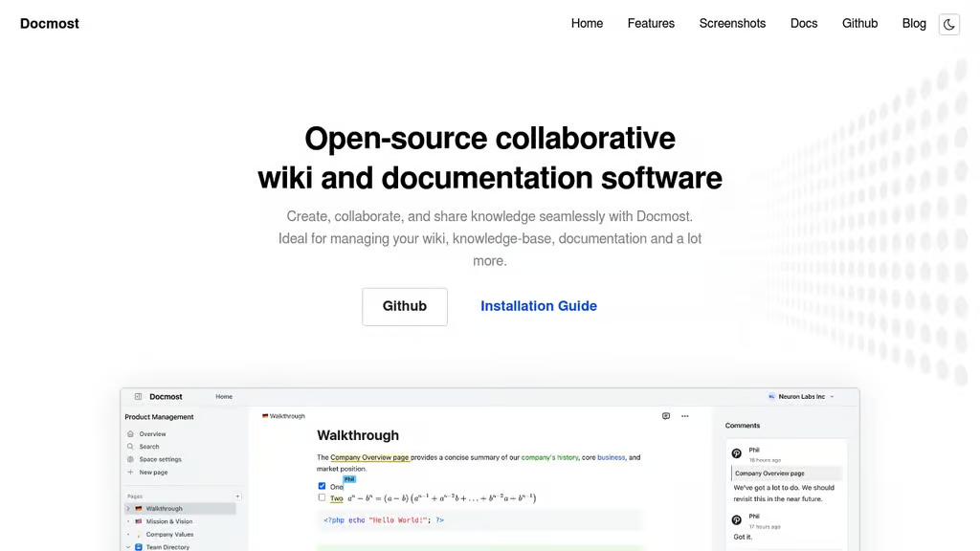Click Docmost title in app header

[x=166, y=397]
